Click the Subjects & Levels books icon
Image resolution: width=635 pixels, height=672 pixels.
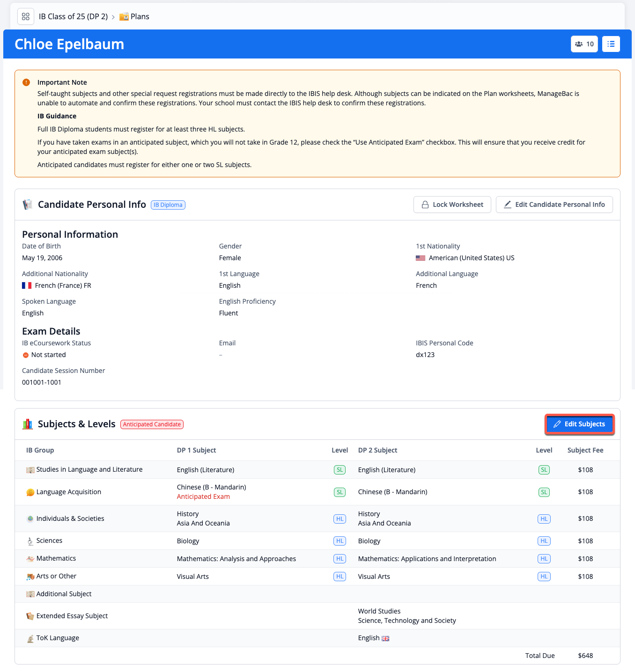[28, 424]
